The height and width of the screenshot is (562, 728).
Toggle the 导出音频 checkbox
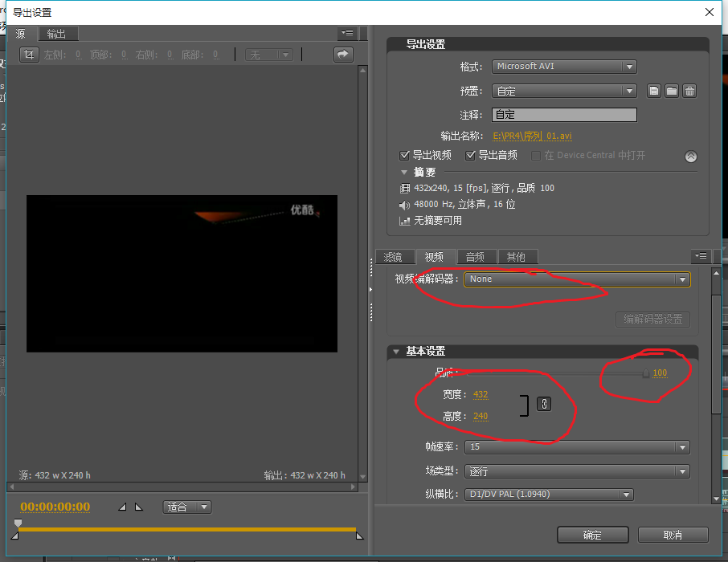470,155
